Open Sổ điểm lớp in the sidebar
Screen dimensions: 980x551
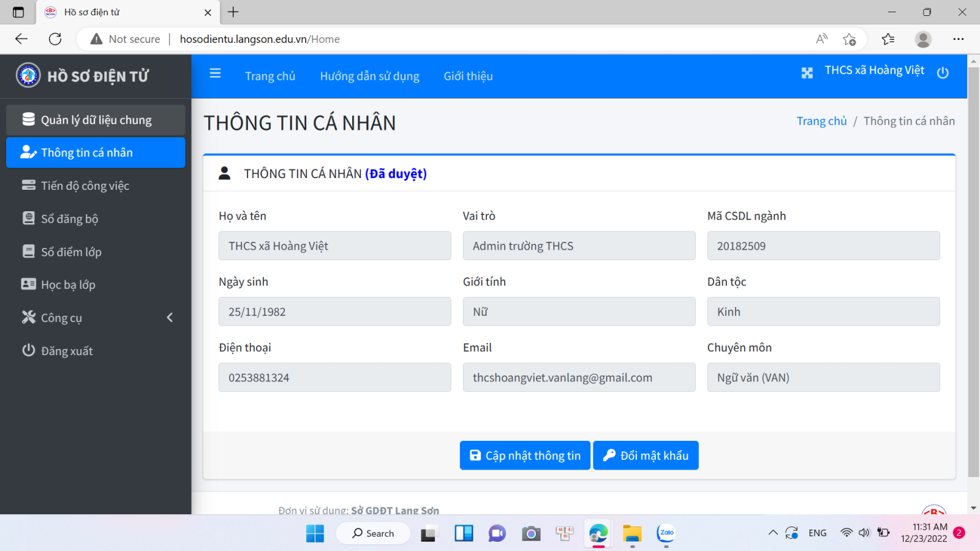point(96,252)
